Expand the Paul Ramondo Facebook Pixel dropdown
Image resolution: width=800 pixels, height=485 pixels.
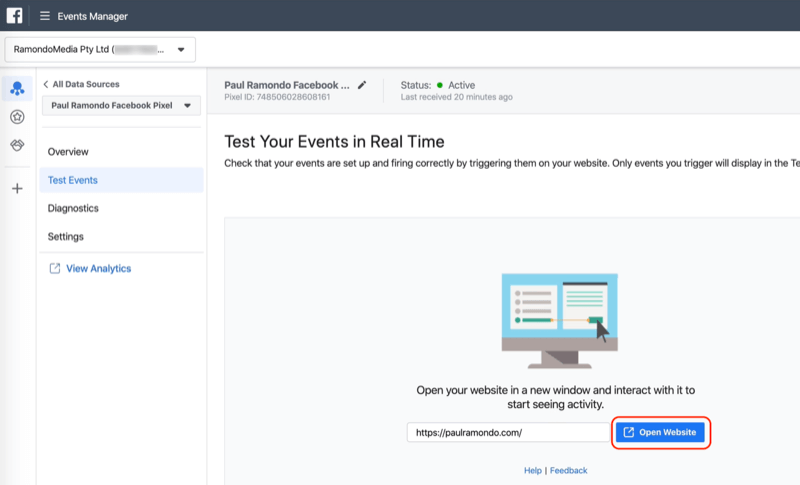coord(121,106)
